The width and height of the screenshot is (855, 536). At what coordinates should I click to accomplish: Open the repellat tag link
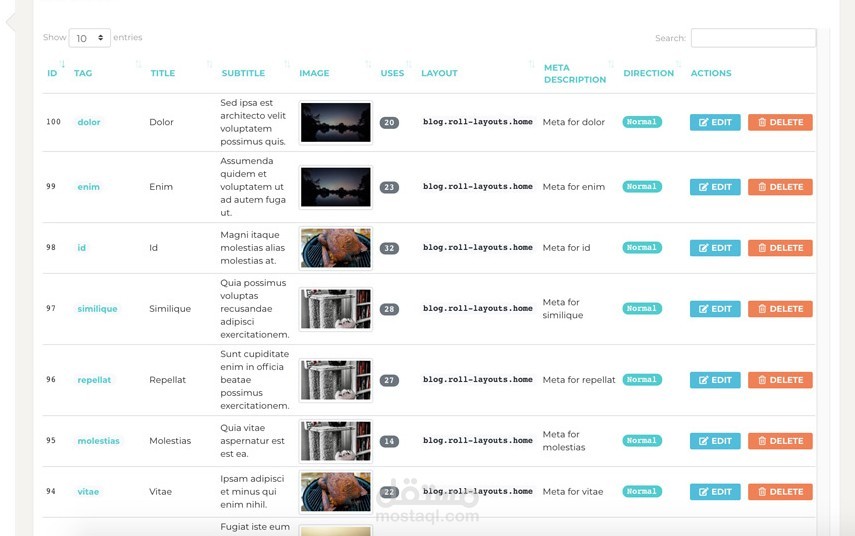[x=94, y=380]
